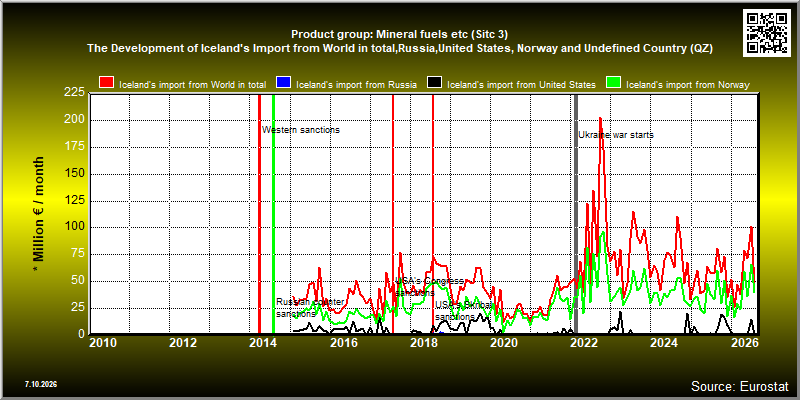Viewport: 800px width, 400px height.
Task: Click the "* Million € / month" axis label
Action: coord(39,214)
